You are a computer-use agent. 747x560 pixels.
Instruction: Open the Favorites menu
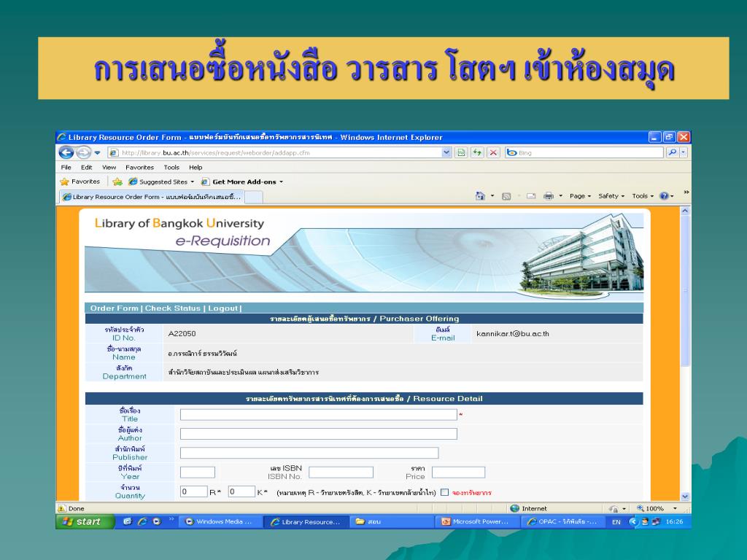click(139, 168)
